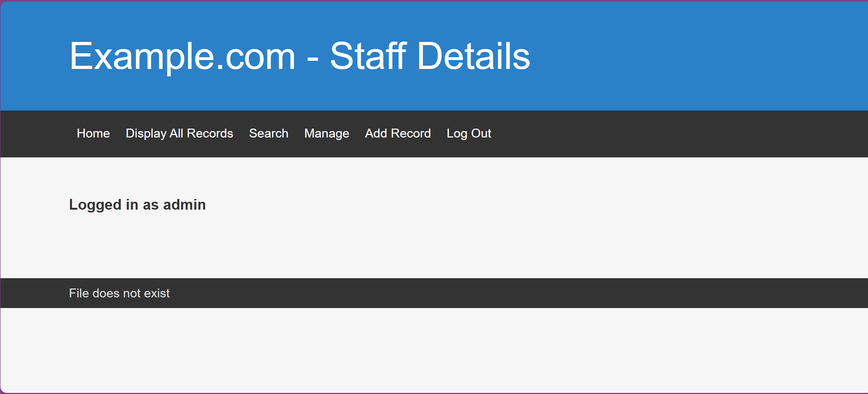Click the word 'Records' in navbar
Viewport: 868px width, 394px height.
tap(210, 133)
